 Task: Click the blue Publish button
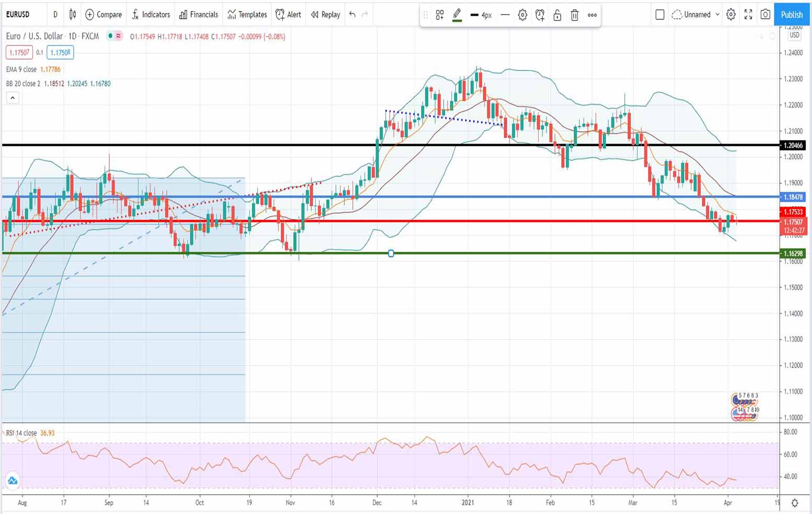point(792,15)
